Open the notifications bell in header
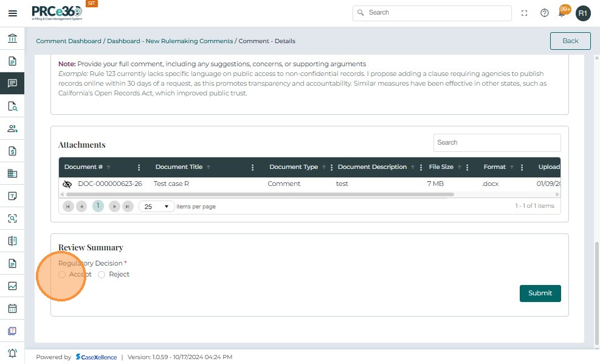Viewport: 600px width, 364px height. (x=562, y=13)
